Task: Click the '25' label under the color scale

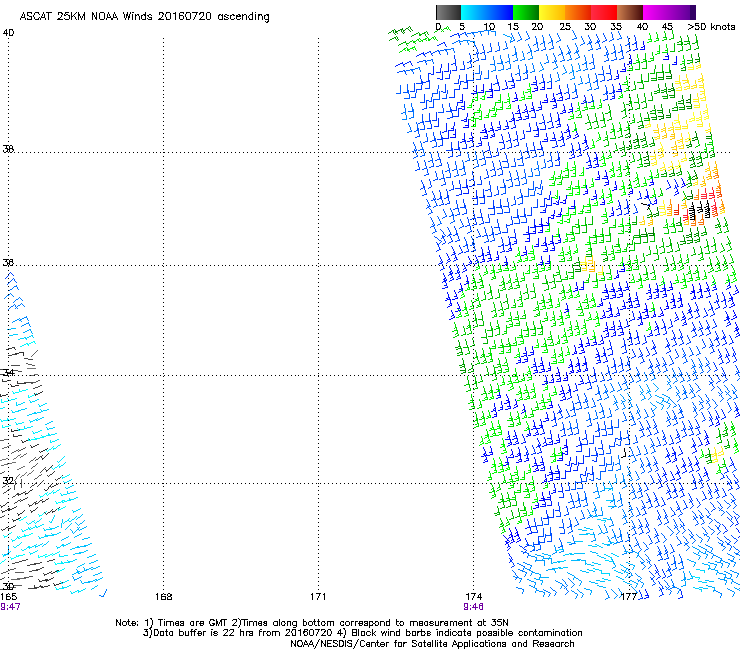Action: pos(565,27)
